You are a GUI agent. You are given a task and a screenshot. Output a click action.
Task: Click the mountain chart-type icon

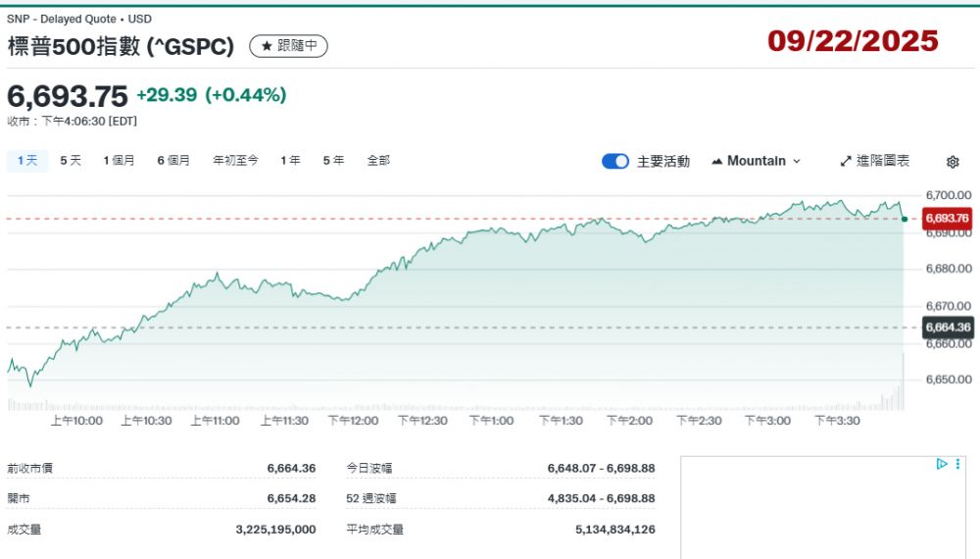pyautogui.click(x=717, y=161)
